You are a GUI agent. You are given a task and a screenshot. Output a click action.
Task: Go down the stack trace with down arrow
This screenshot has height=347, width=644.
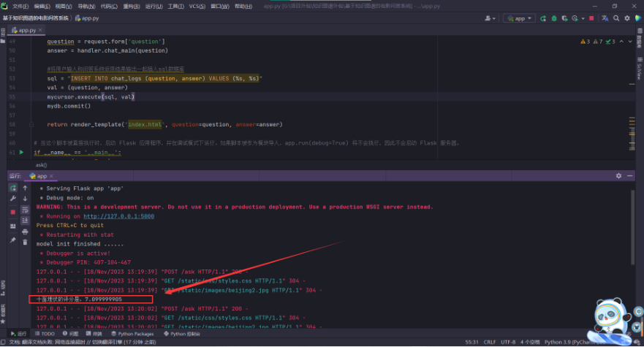click(x=25, y=199)
